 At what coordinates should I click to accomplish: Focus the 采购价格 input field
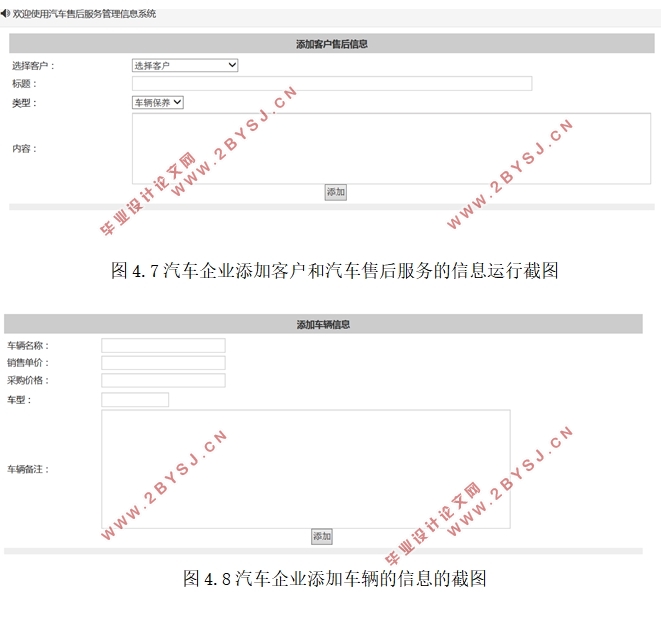click(x=163, y=381)
